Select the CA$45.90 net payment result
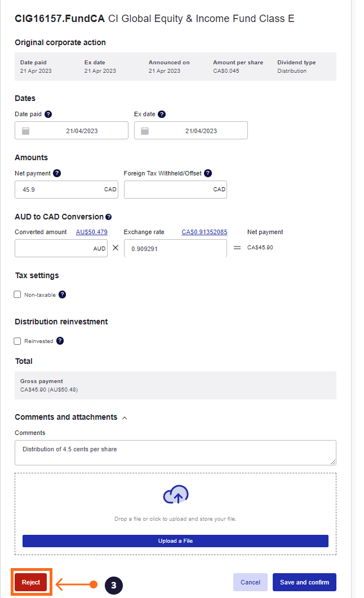 click(260, 247)
